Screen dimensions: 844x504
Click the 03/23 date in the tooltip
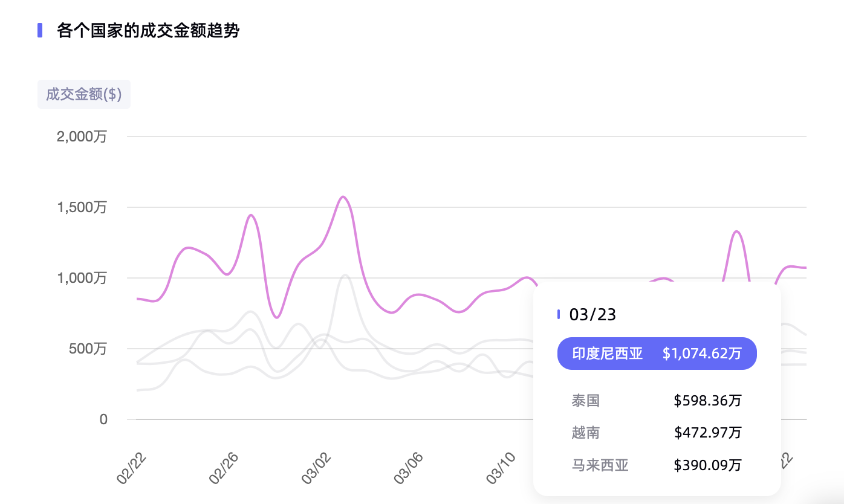pyautogui.click(x=592, y=314)
